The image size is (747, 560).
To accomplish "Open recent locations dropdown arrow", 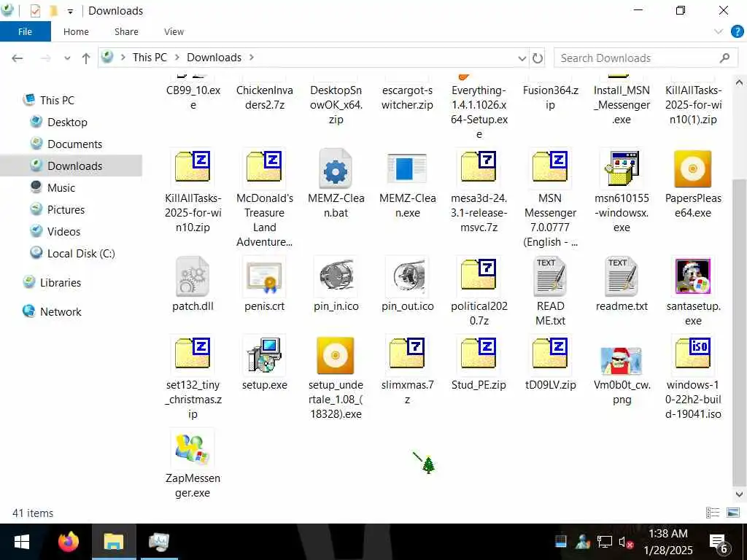I will (67, 58).
